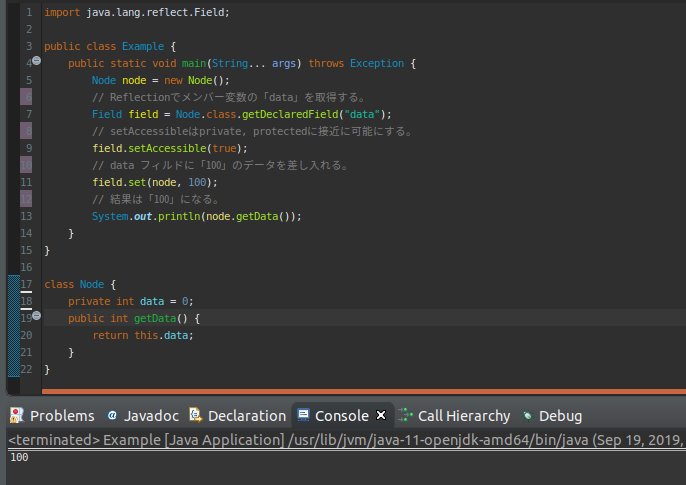Viewport: 686px width, 485px height.
Task: Click line number 13 in the gutter
Action: pos(26,216)
